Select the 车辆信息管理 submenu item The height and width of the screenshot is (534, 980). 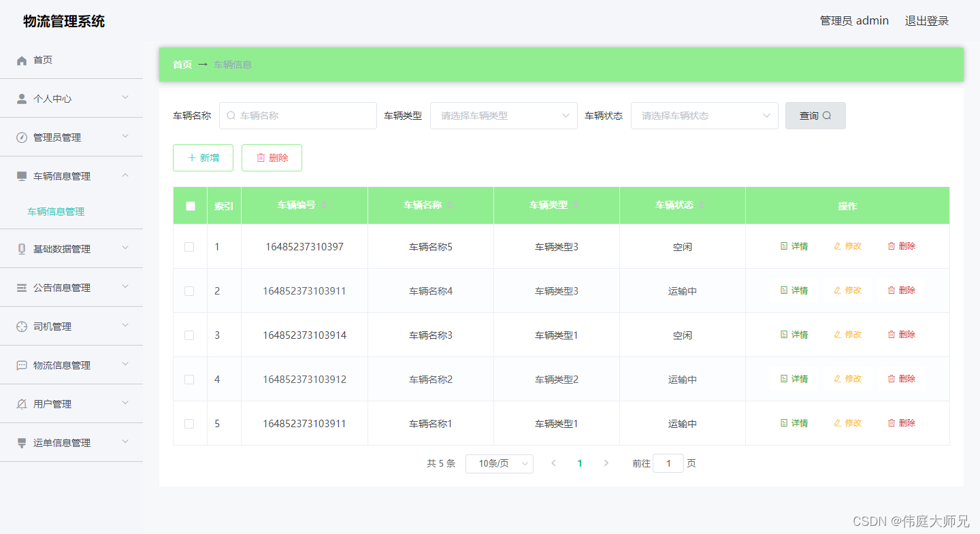[x=56, y=212]
